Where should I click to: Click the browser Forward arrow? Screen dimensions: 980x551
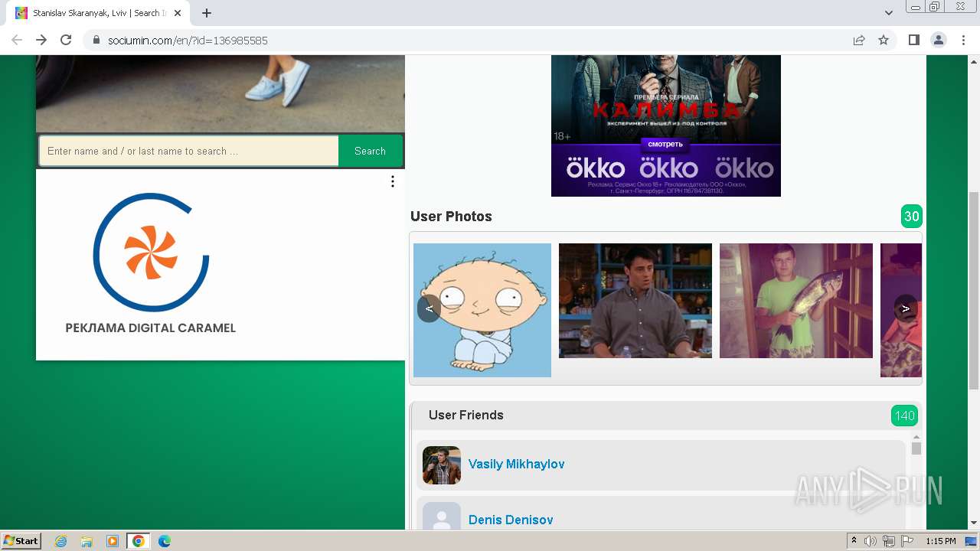click(41, 41)
